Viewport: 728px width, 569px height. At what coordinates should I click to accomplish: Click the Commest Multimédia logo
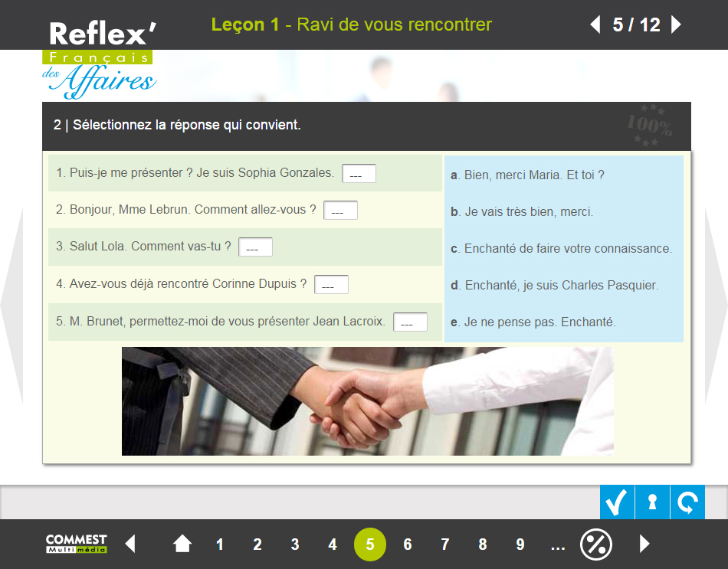click(x=76, y=544)
